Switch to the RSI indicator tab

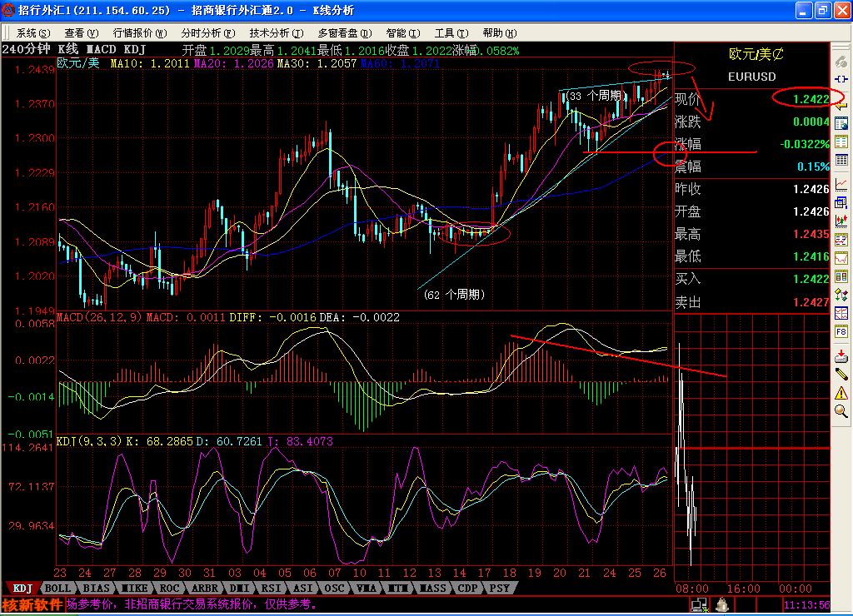pos(267,588)
